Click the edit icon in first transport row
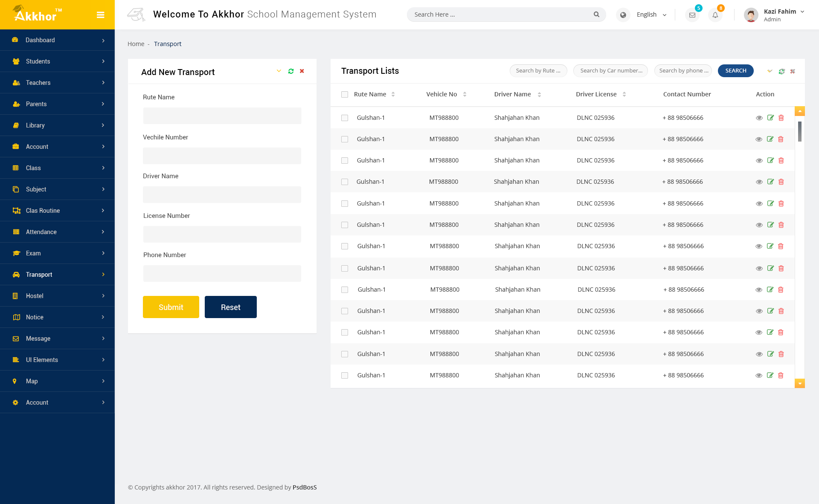Image resolution: width=819 pixels, height=504 pixels. coord(770,118)
